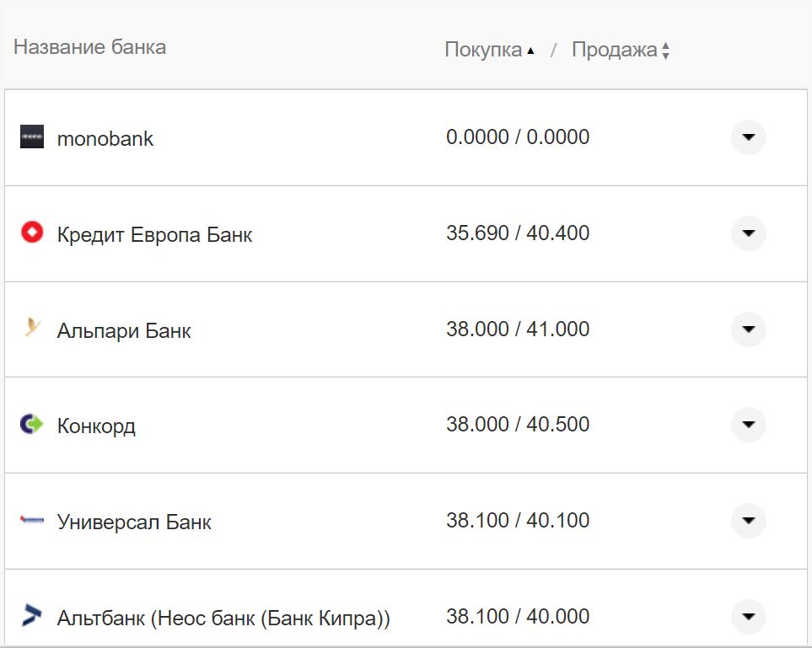812x648 pixels.
Task: Click the Название банка column header
Action: pyautogui.click(x=89, y=47)
